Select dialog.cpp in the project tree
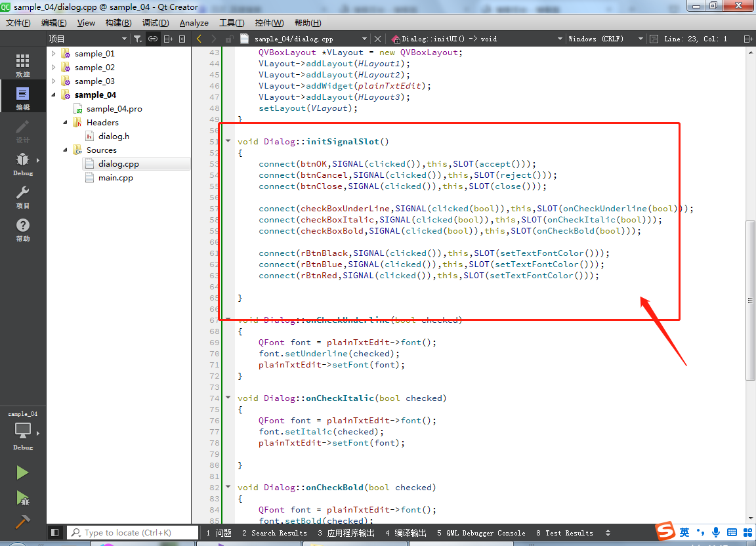Screen dimensions: 756x546 (x=119, y=164)
